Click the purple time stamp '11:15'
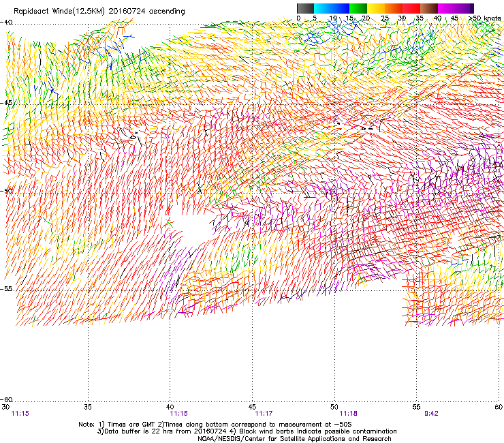This screenshot has width=504, height=443. click(20, 414)
